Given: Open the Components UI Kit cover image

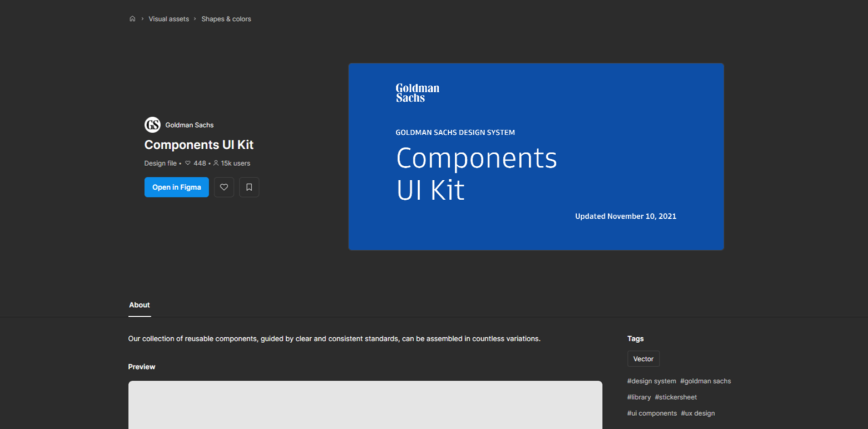Looking at the screenshot, I should click(536, 157).
